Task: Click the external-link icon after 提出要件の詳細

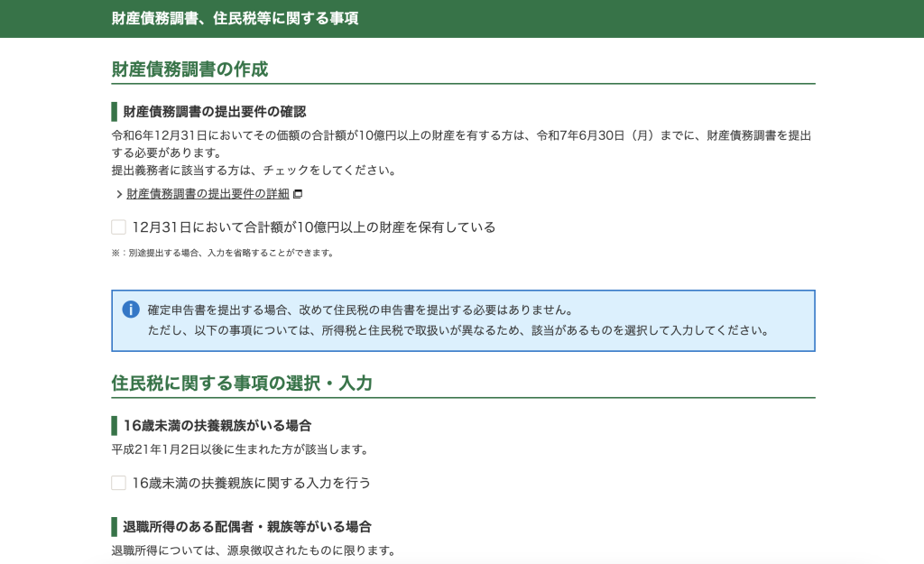Action: tap(298, 194)
